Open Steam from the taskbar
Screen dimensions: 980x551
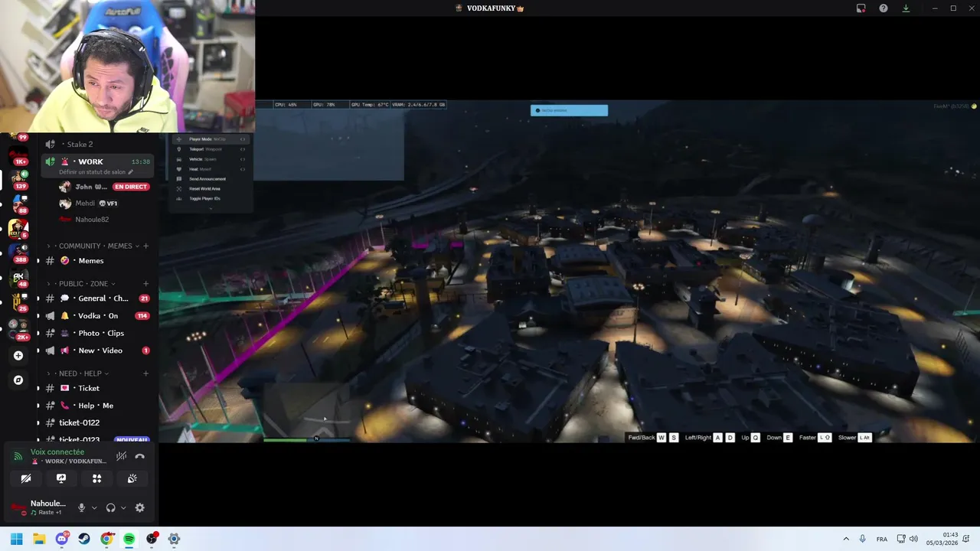click(x=84, y=539)
